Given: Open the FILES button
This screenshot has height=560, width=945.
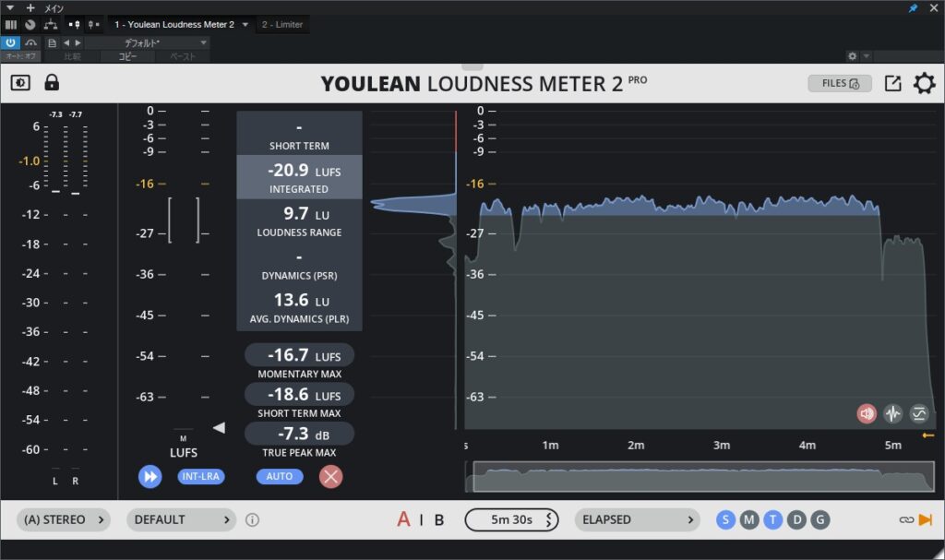Looking at the screenshot, I should pos(840,83).
